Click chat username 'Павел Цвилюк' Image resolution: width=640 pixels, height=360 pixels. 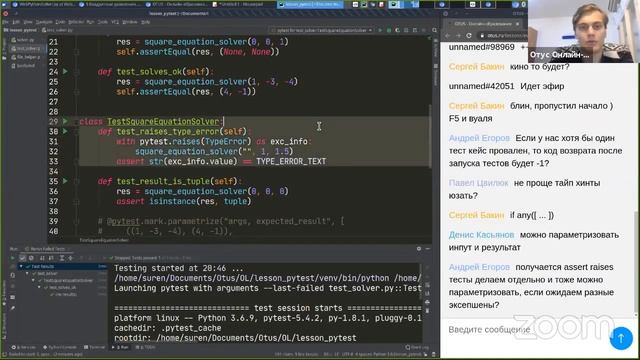click(x=478, y=183)
